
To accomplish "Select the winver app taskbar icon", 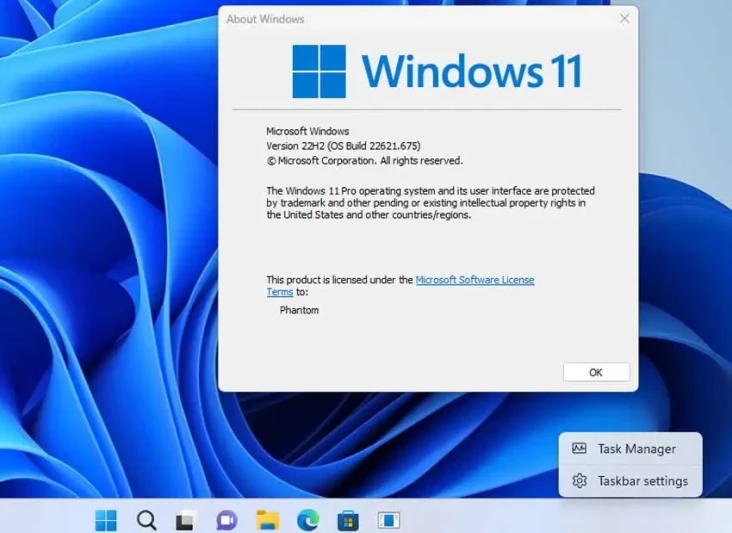I will (389, 520).
